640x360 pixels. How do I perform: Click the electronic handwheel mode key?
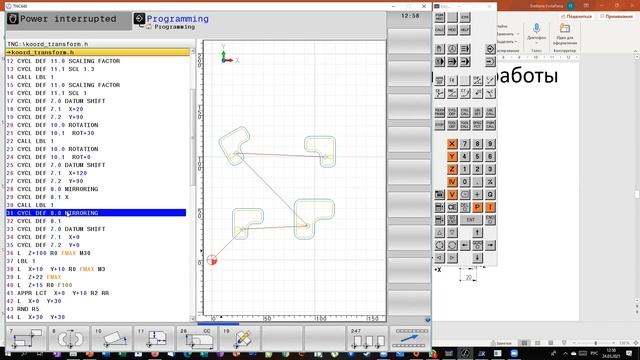[452, 49]
